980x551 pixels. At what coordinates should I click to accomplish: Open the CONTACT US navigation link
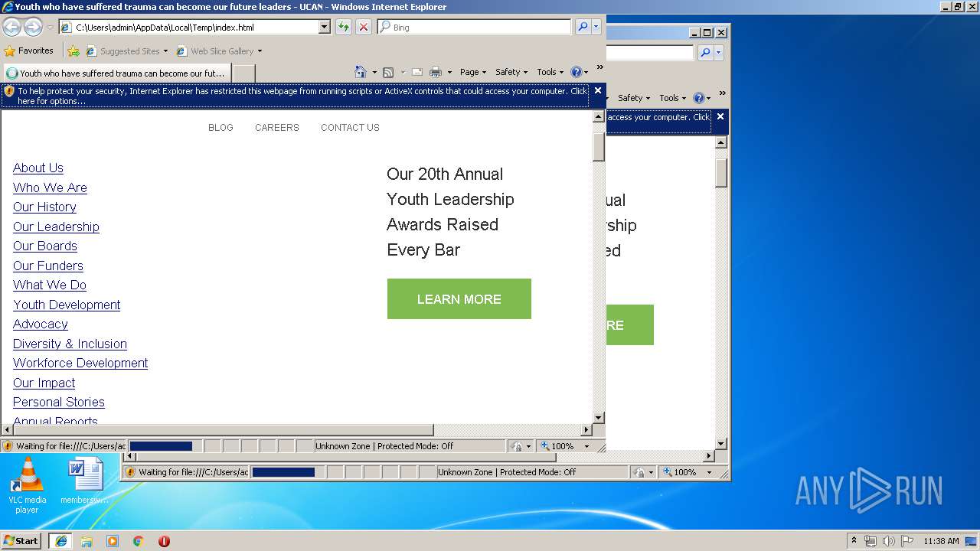coord(350,128)
